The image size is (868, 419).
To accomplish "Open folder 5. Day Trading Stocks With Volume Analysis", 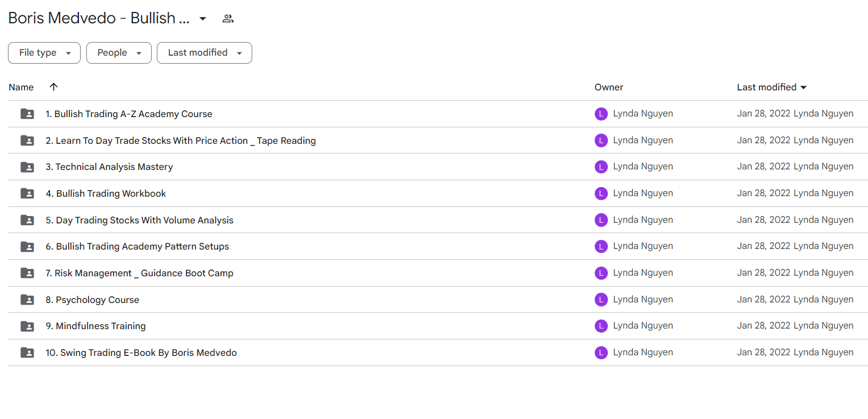I will 140,220.
